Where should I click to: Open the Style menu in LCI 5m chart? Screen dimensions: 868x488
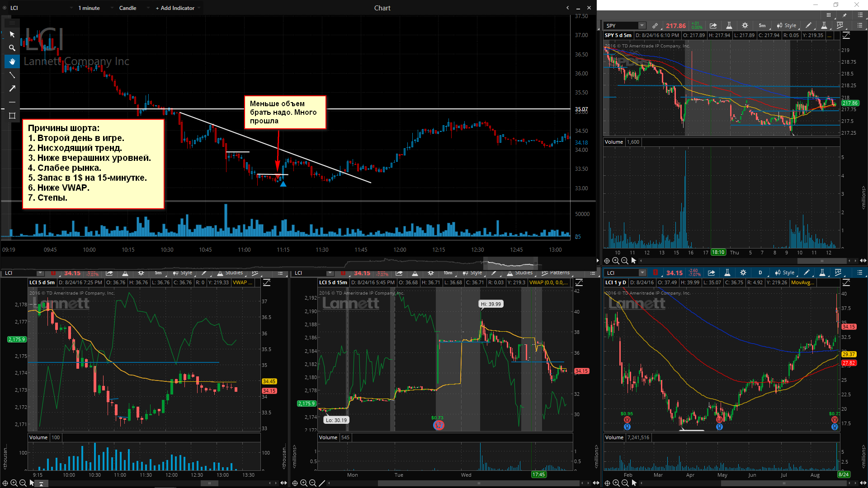click(x=183, y=273)
